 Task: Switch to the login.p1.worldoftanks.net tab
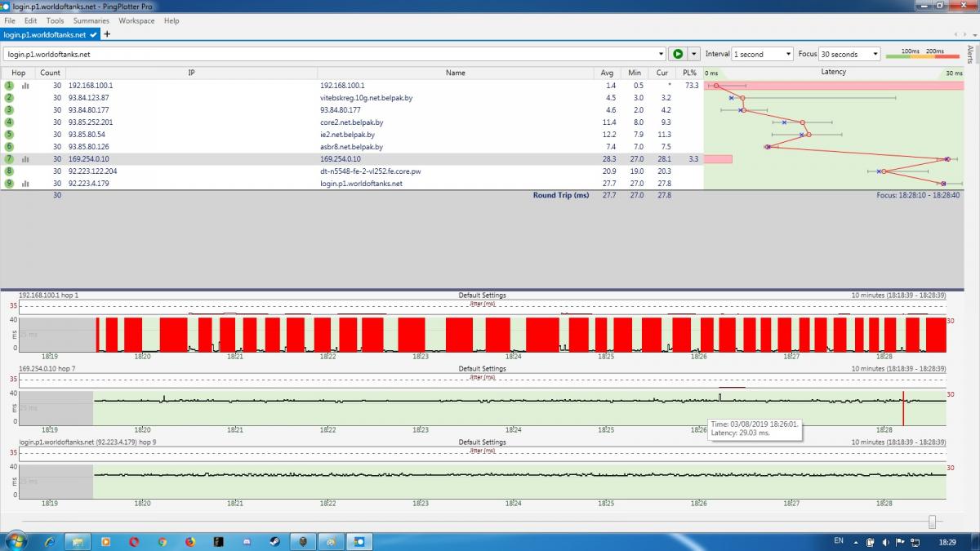point(47,35)
